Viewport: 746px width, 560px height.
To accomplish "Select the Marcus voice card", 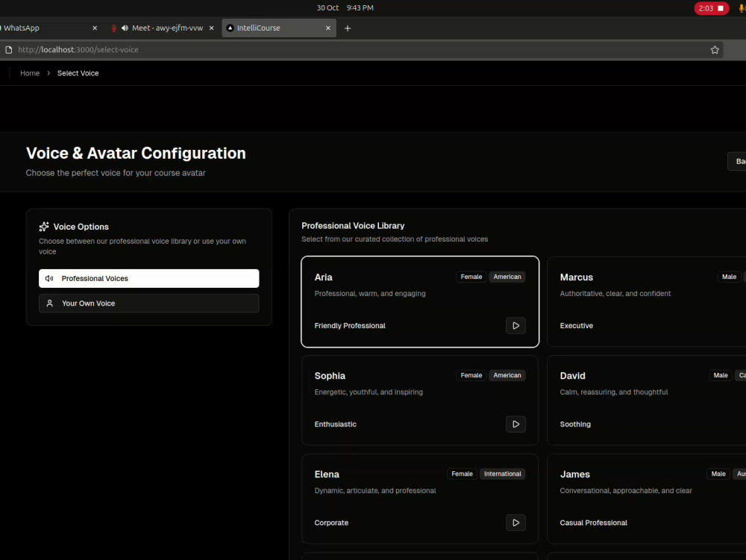I will click(647, 302).
